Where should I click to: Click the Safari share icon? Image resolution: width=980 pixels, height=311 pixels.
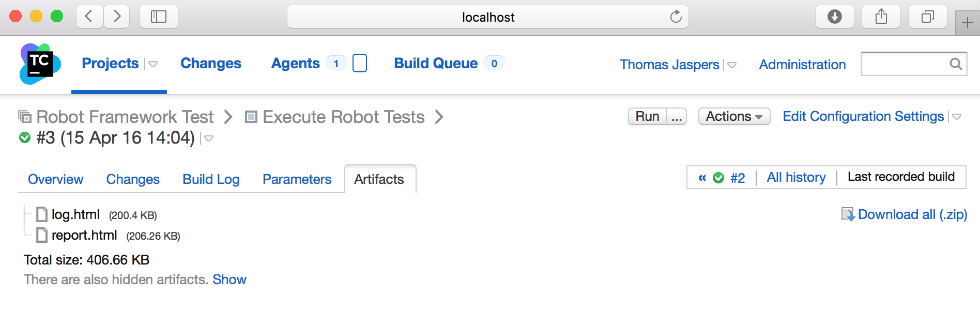pos(881,17)
